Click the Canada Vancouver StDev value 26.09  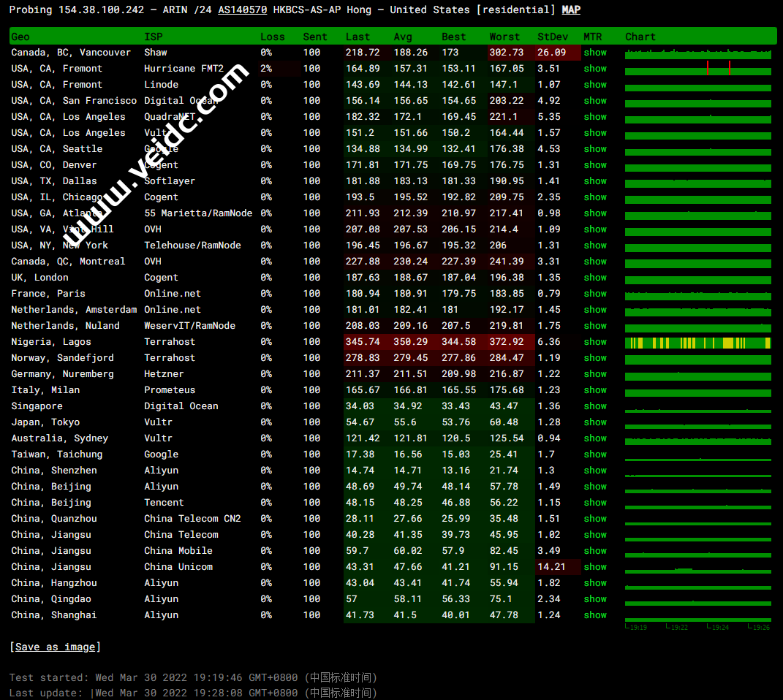pos(551,53)
